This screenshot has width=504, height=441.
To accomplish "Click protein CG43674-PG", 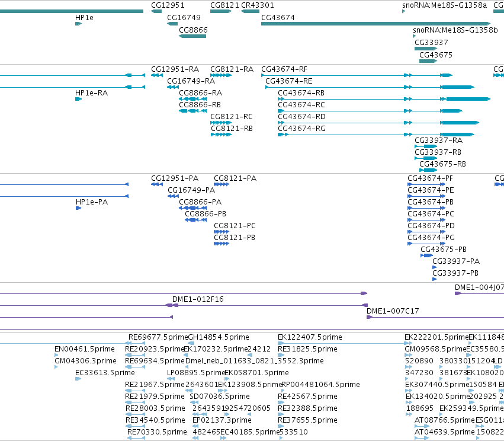I will (426, 244).
